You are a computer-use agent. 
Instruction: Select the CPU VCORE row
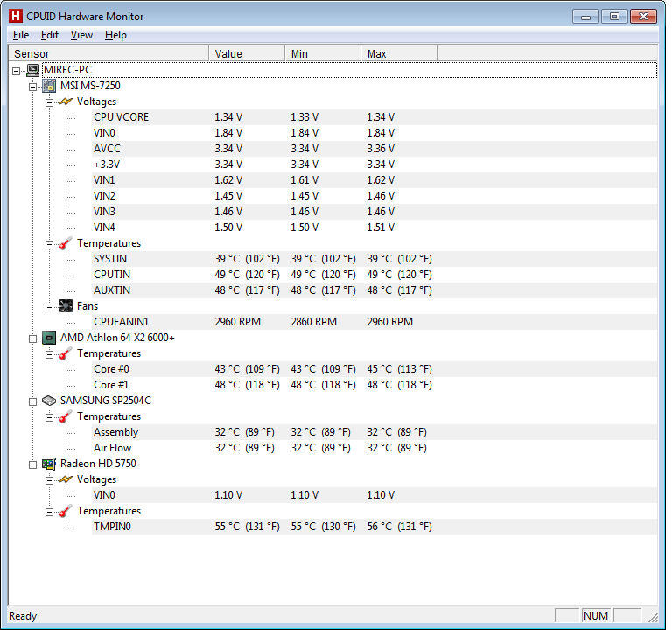374,117
